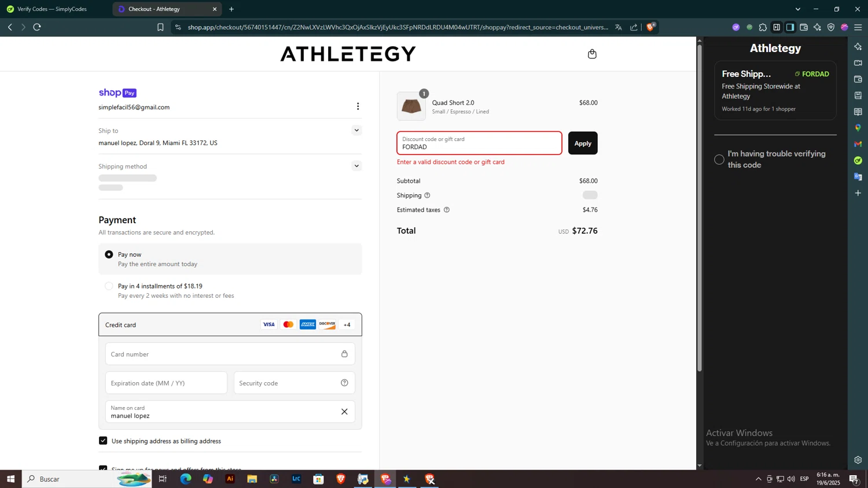Click the shipping info help icon
The width and height of the screenshot is (868, 488).
[427, 195]
